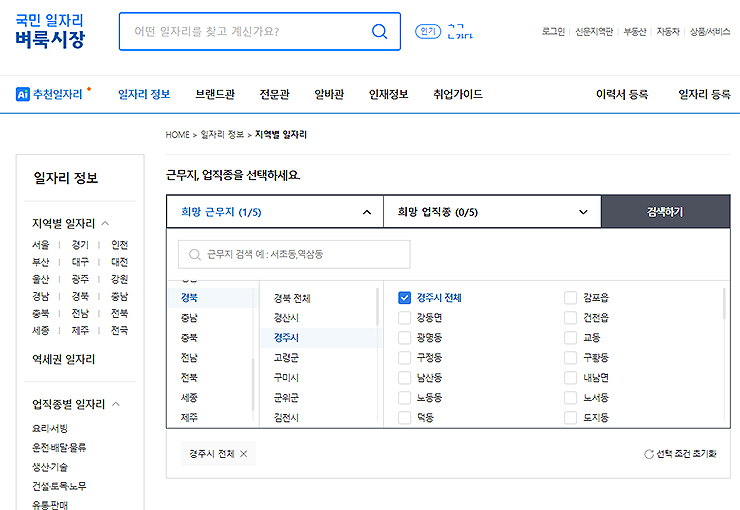Screen dimensions: 740x510
Task: Check the 교동 checkbox
Action: 571,338
